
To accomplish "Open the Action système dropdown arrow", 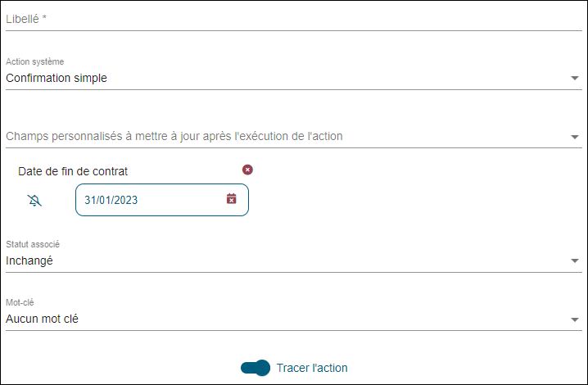I will click(x=574, y=79).
